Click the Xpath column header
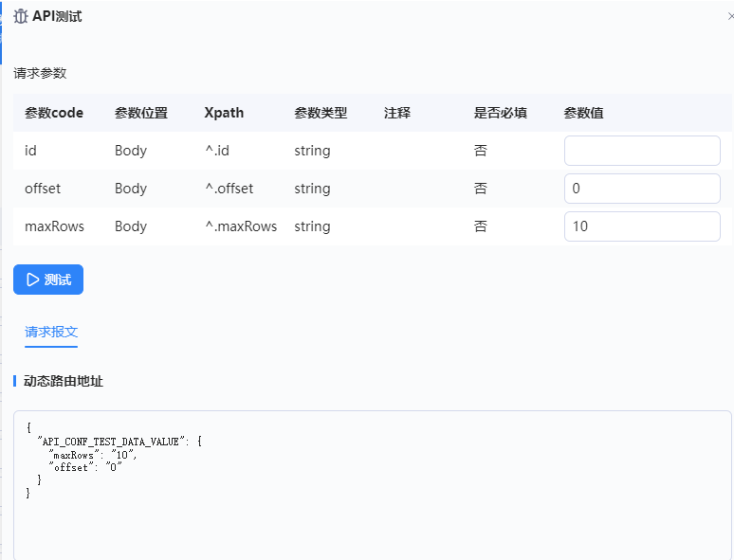The image size is (734, 560). coord(224,113)
